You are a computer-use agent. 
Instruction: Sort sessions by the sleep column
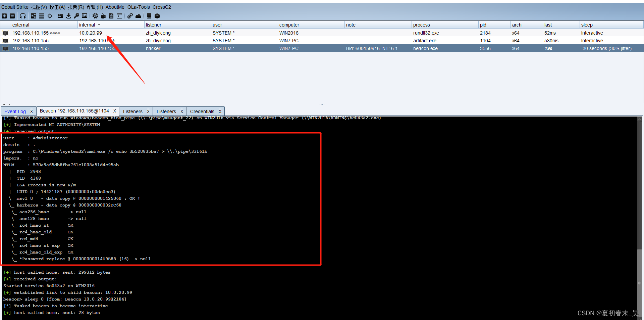(611, 25)
